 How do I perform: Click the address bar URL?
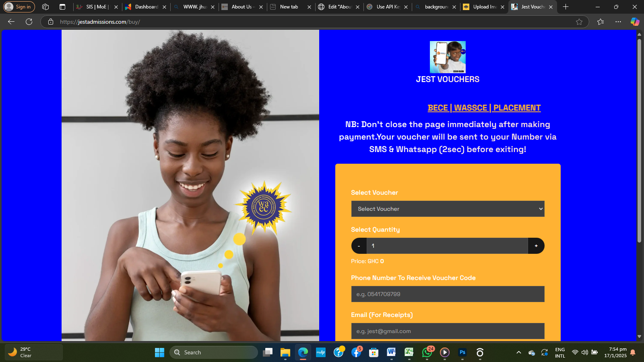[100, 22]
